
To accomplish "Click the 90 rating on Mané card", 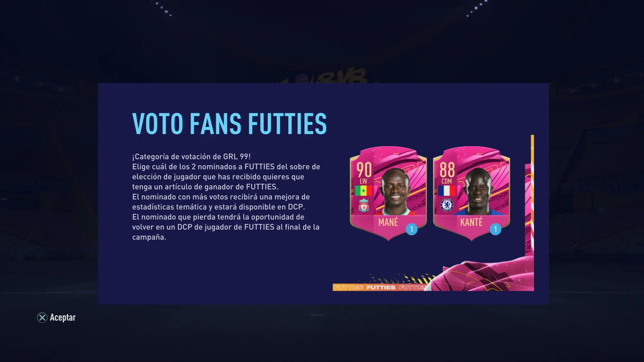I will (x=364, y=170).
